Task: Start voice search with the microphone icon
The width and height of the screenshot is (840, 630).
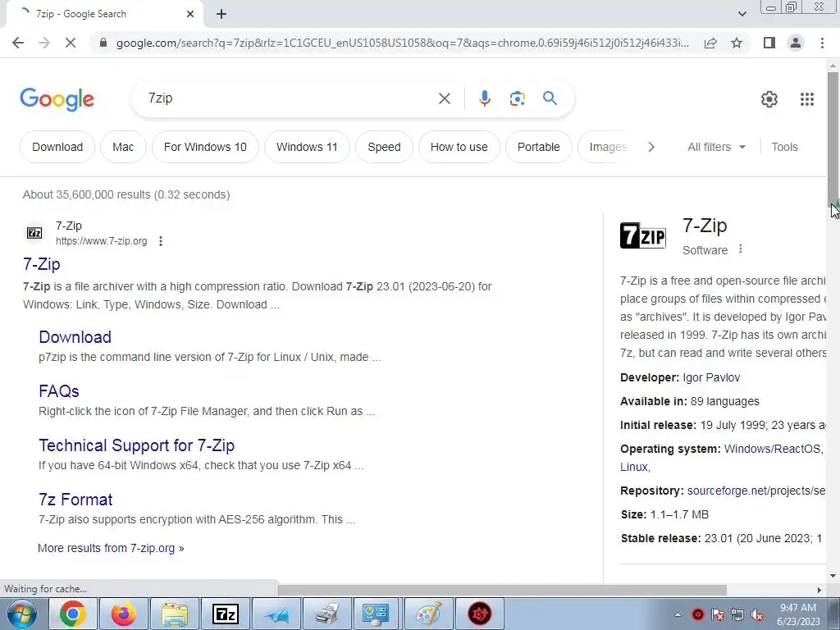Action: tap(484, 98)
